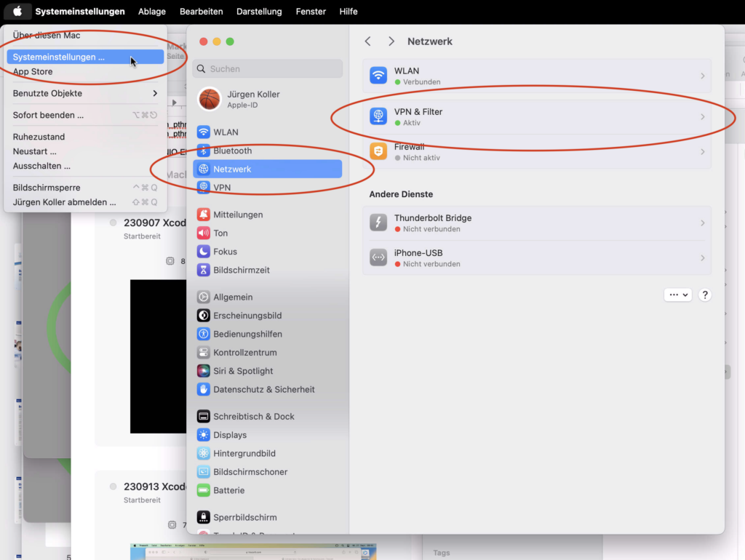
Task: Open the Apple menu logo
Action: (x=17, y=12)
